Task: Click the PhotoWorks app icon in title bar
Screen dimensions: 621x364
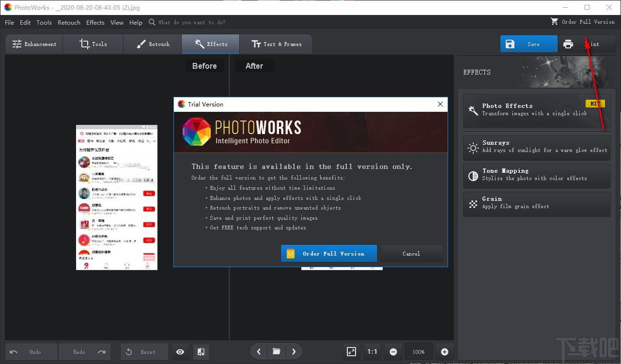Action: coord(8,7)
